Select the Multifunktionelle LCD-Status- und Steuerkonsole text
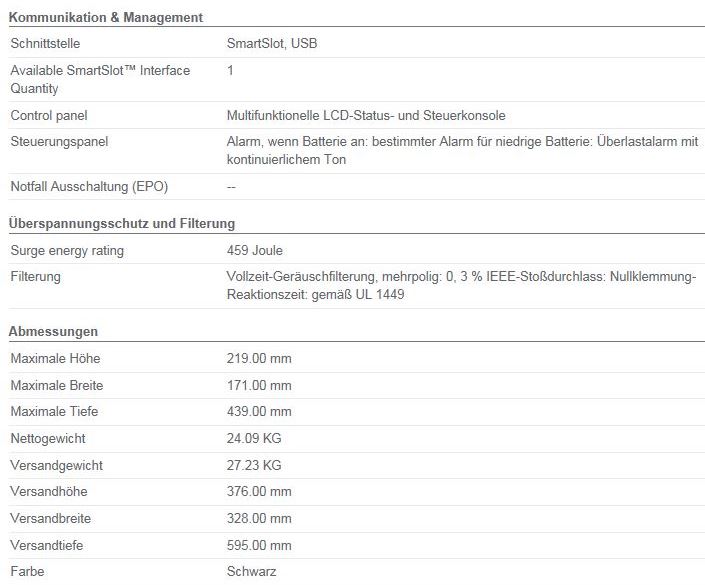This screenshot has width=705, height=585. pos(366,116)
